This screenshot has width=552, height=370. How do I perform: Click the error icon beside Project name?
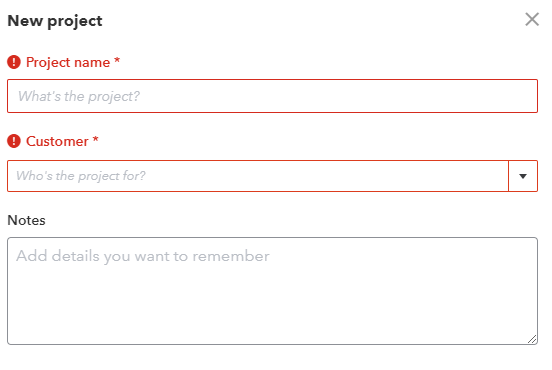pyautogui.click(x=14, y=62)
